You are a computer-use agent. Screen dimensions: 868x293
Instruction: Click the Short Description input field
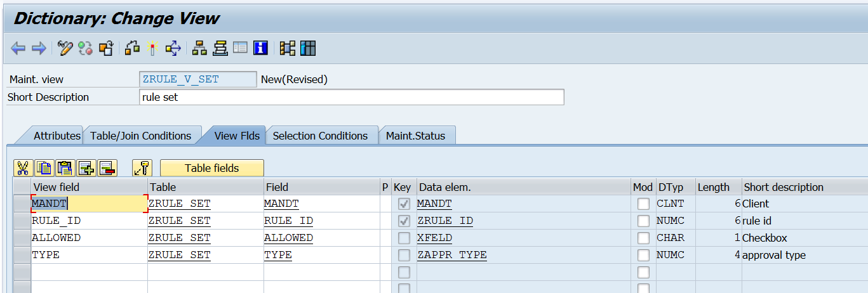[x=351, y=97]
